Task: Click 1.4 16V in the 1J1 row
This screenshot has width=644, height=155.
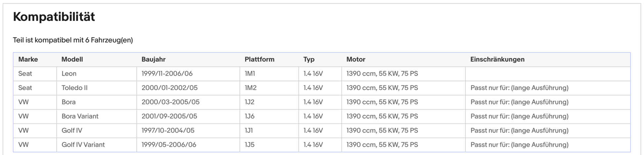Action: (313, 131)
